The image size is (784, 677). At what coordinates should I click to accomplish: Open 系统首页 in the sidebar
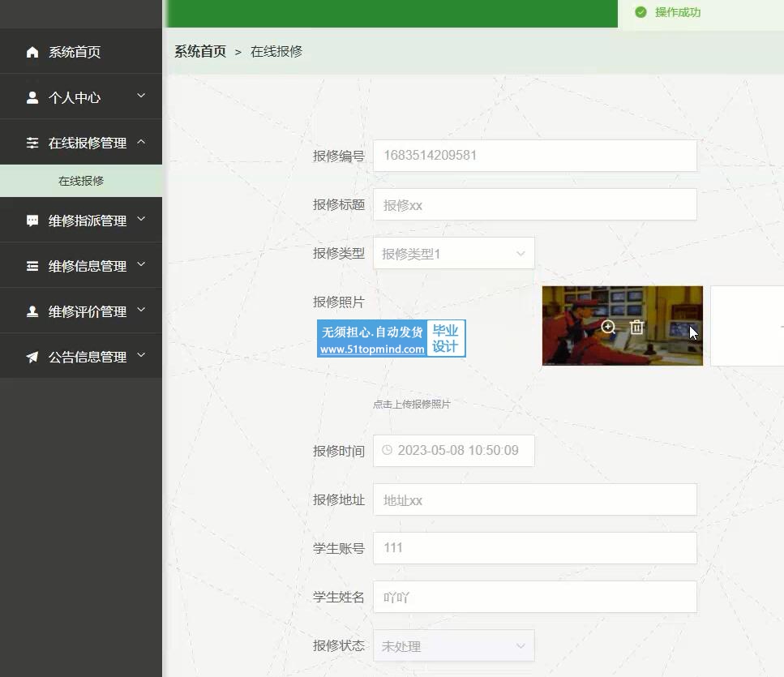(x=81, y=52)
